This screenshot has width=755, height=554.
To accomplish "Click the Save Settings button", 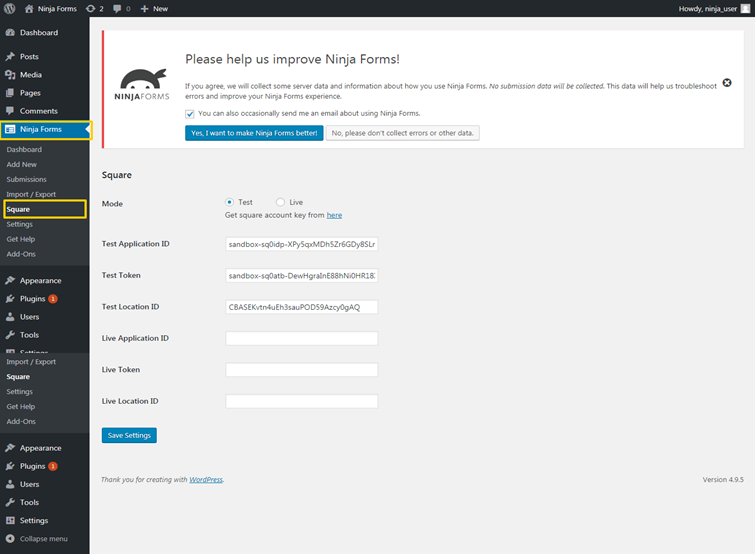I will coord(129,435).
